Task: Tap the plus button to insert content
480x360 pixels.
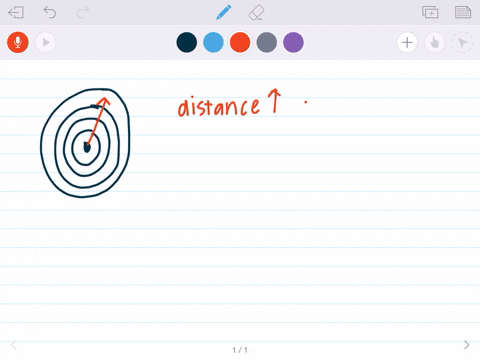Action: coord(407,43)
